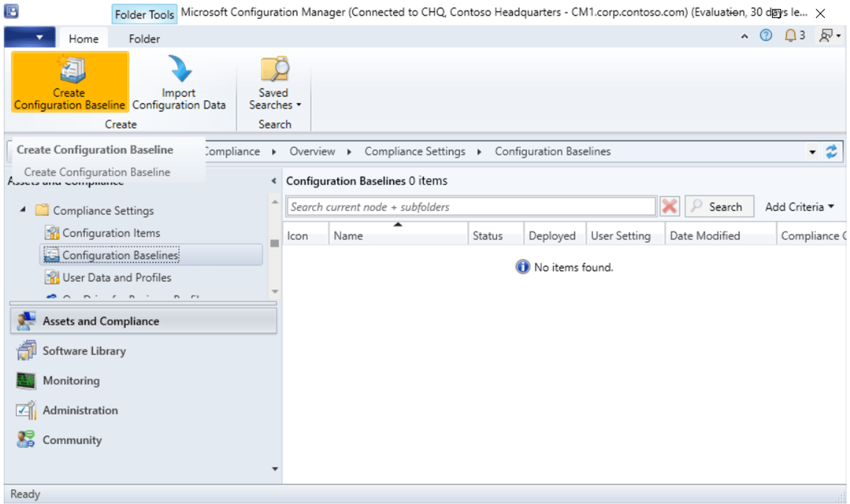Click the application icon in the title bar
The height and width of the screenshot is (504, 850).
pos(11,11)
